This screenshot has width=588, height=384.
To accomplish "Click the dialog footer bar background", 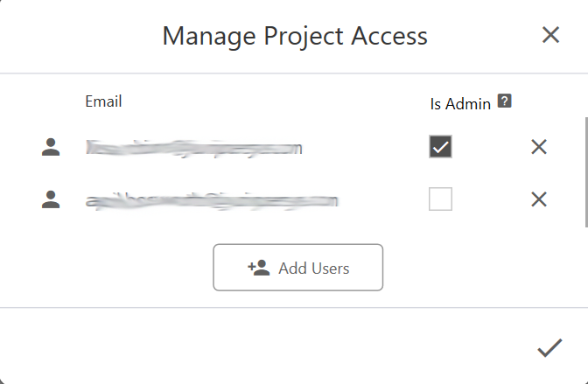I will [262, 346].
